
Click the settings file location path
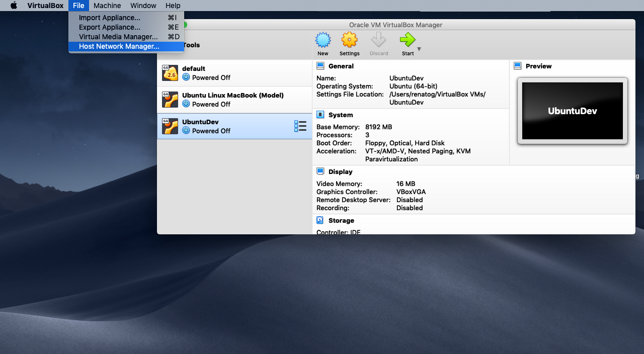(437, 98)
